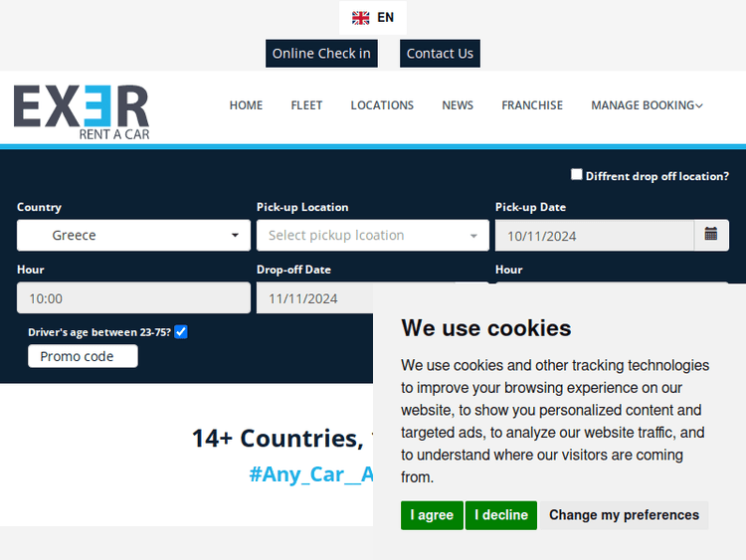Visit the Franchise page
Image resolution: width=746 pixels, height=560 pixels.
coord(532,105)
